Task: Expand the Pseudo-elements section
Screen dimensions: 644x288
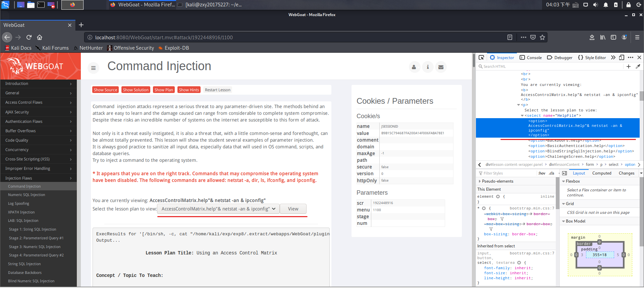Action: tap(480, 181)
